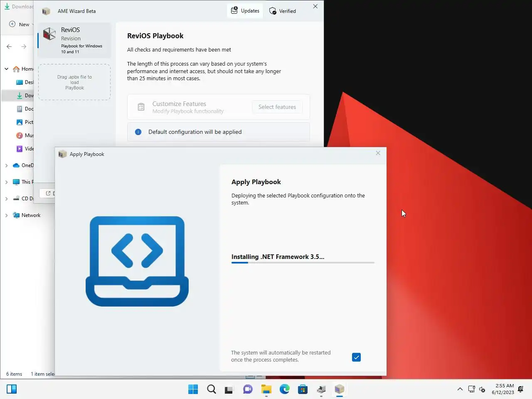Open the clock showing 2:55 AM
The height and width of the screenshot is (399, 532).
pos(502,389)
